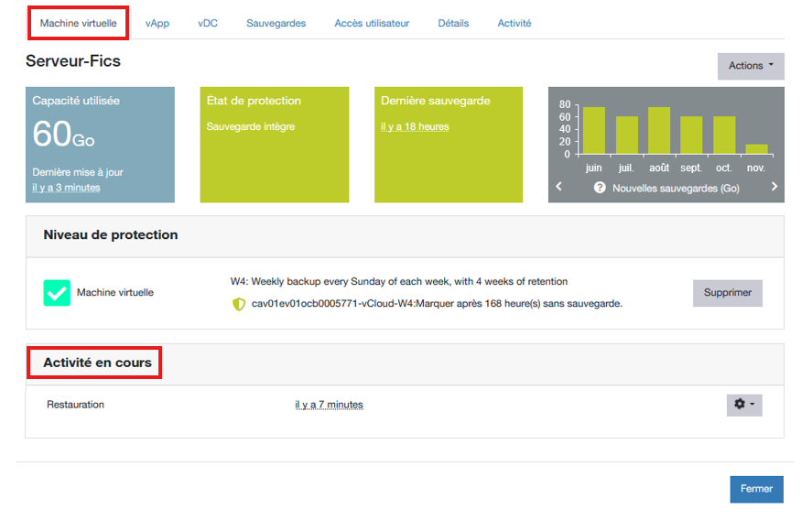812x520 pixels.
Task: Click the left arrow on backup chart
Action: 559,187
